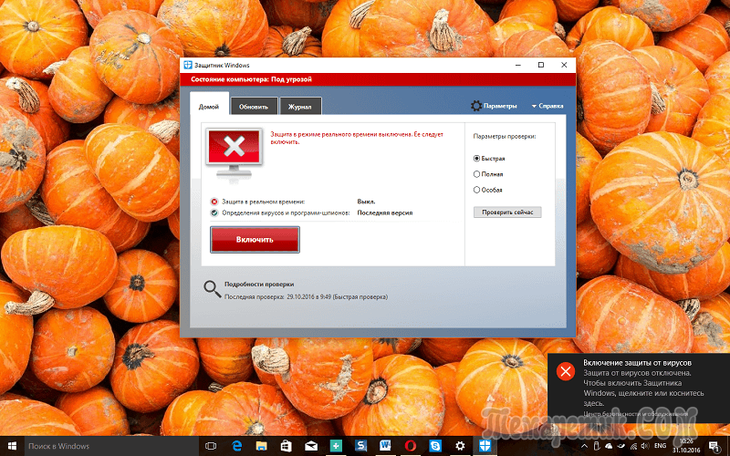730x456 pixels.
Task: Close the Защитник Windows window
Action: (x=564, y=65)
